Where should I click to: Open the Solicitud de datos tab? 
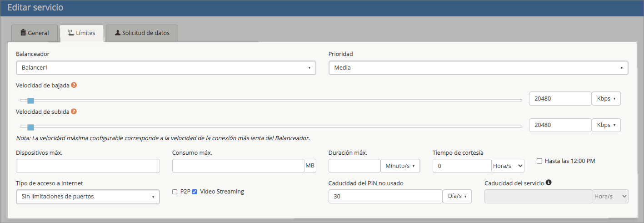(141, 33)
